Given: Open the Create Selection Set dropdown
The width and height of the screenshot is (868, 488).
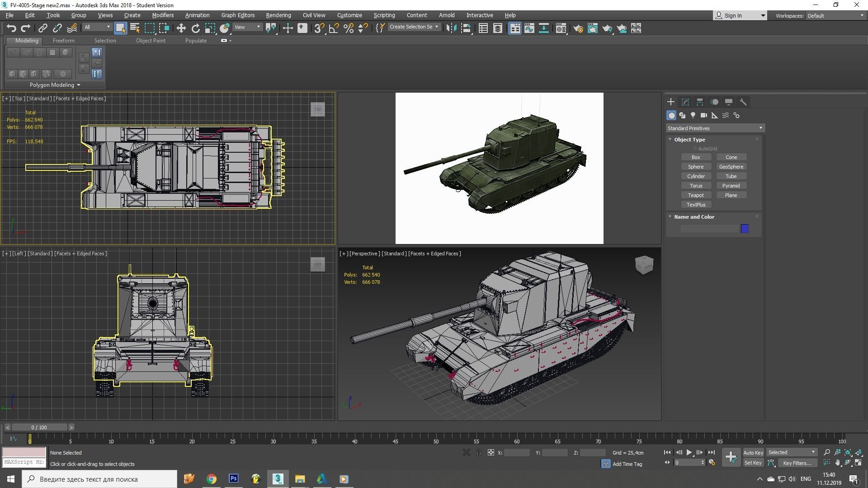Looking at the screenshot, I should pos(414,27).
